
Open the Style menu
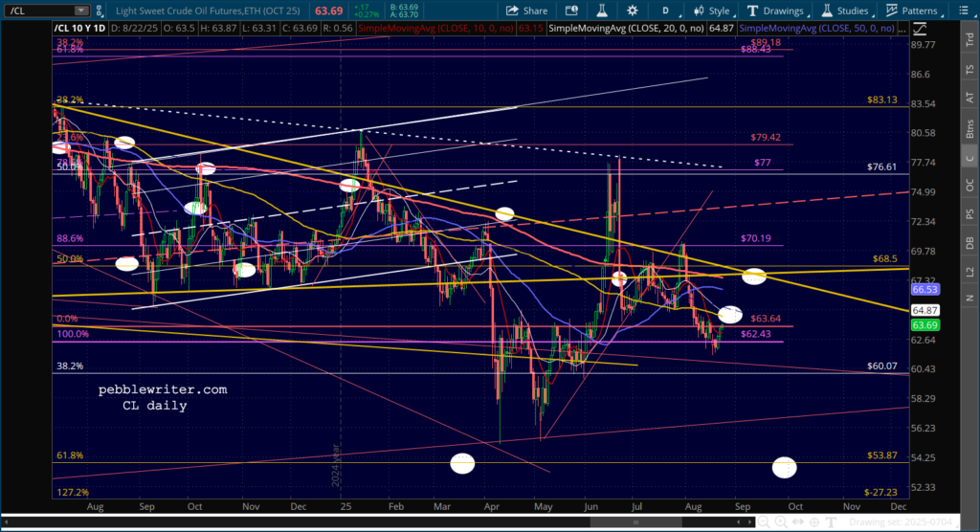pyautogui.click(x=713, y=11)
